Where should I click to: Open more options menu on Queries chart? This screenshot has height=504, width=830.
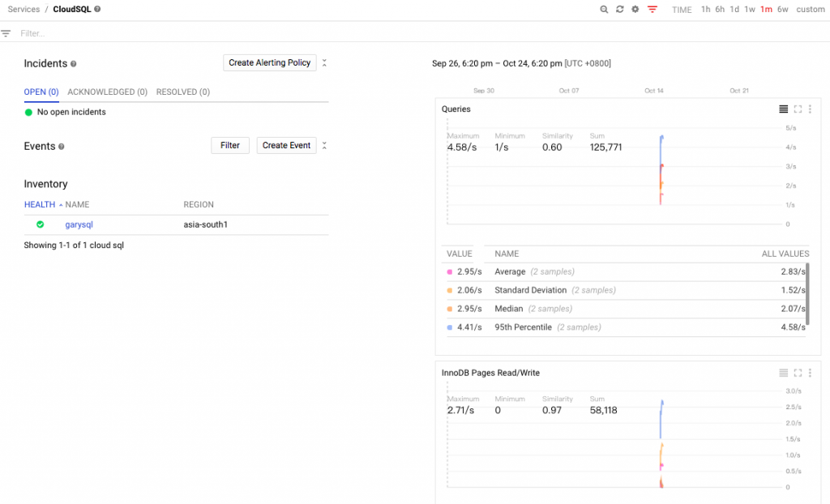(810, 109)
